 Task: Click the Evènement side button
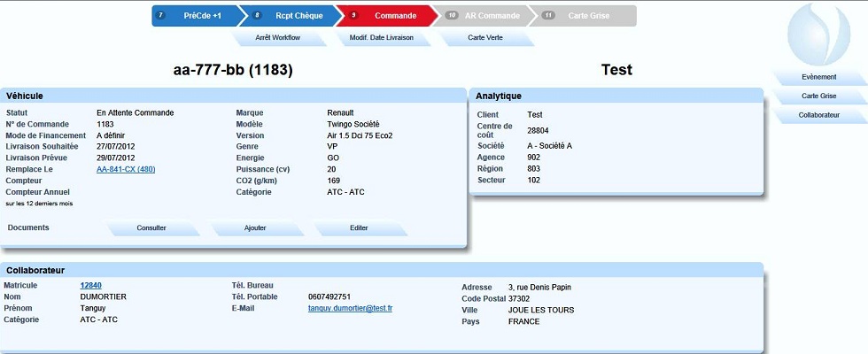click(818, 77)
